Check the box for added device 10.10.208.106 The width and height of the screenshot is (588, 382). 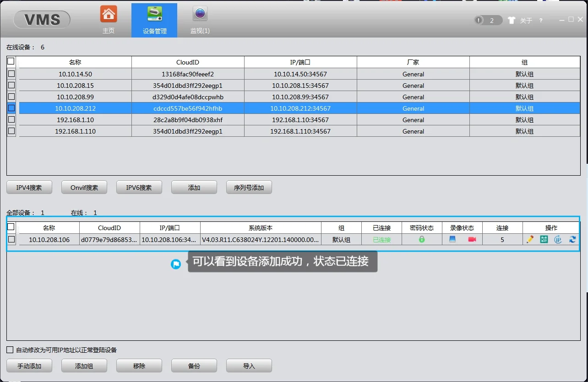click(11, 239)
